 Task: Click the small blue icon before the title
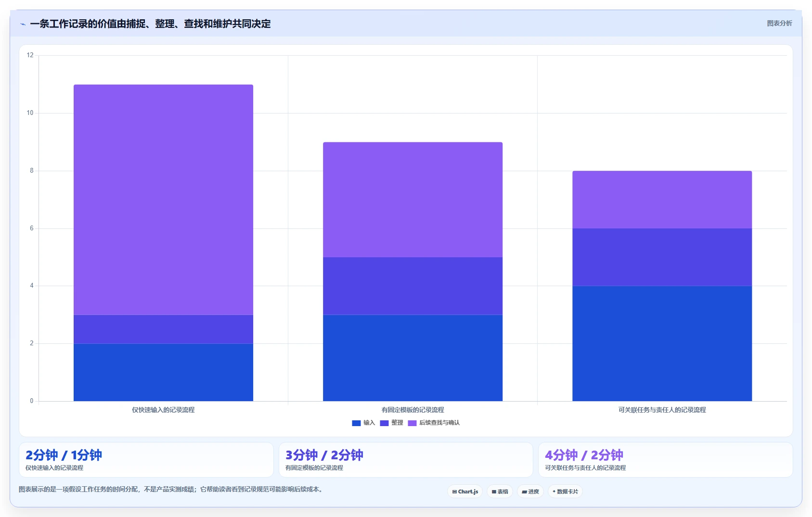pos(23,24)
